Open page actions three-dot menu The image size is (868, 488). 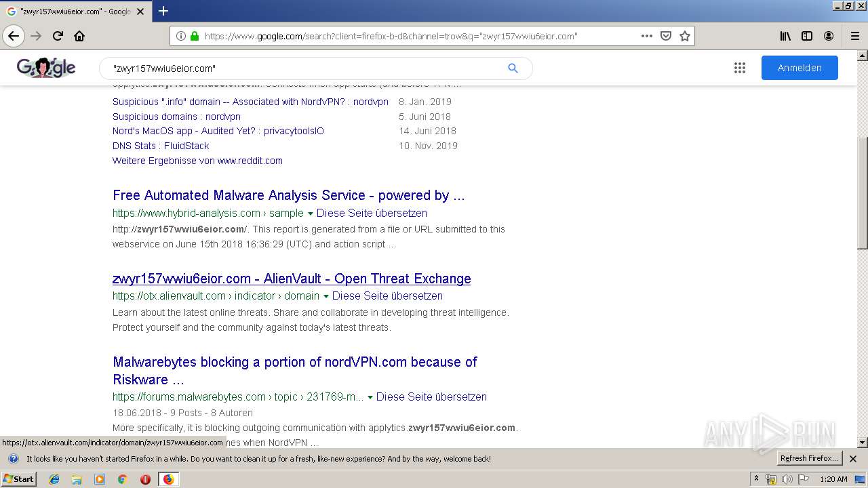pyautogui.click(x=647, y=36)
